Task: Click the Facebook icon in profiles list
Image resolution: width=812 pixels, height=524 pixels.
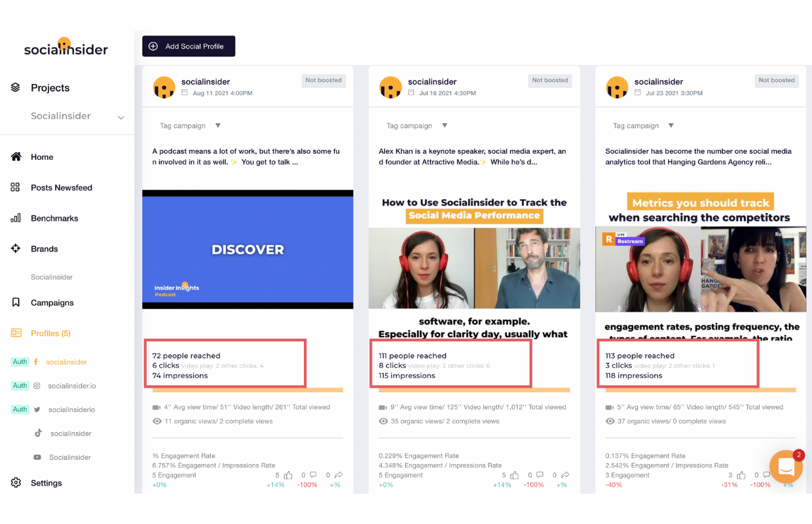Action: pyautogui.click(x=36, y=362)
